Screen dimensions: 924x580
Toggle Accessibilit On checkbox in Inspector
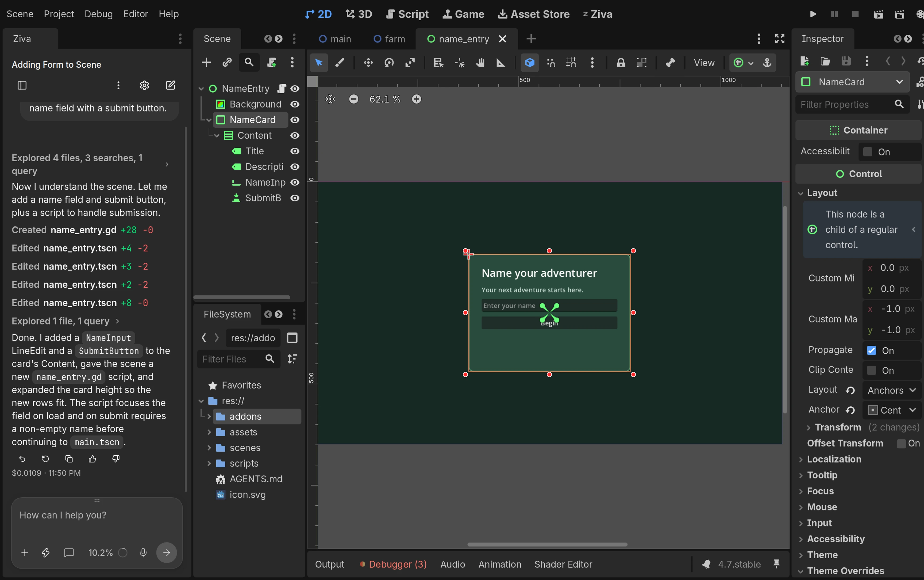tap(868, 152)
